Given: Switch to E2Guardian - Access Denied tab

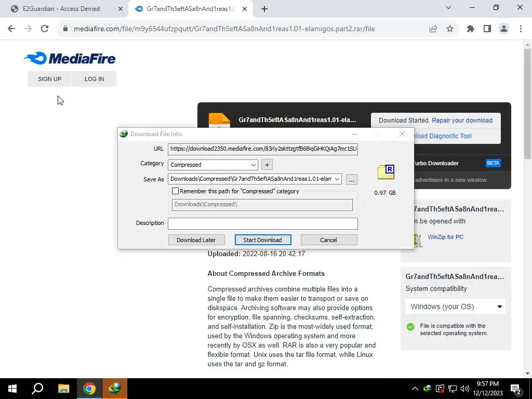Looking at the screenshot, I should coord(61,9).
